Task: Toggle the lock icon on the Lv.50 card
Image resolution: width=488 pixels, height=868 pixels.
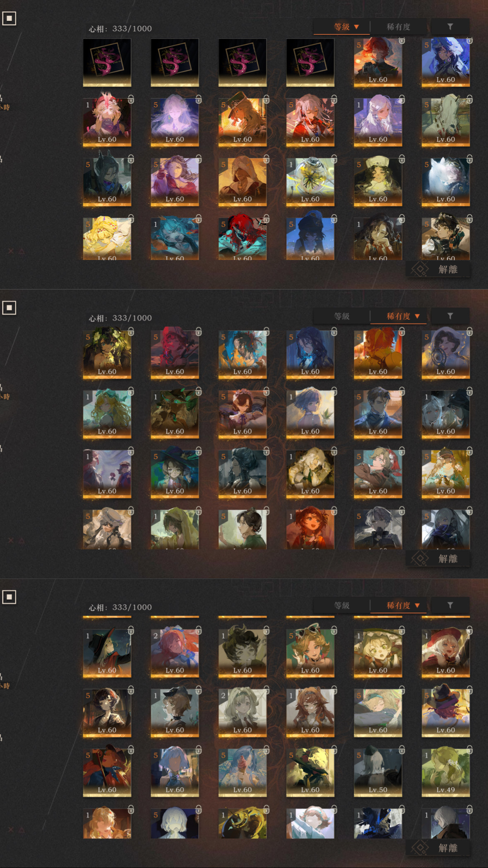Action: (x=401, y=750)
